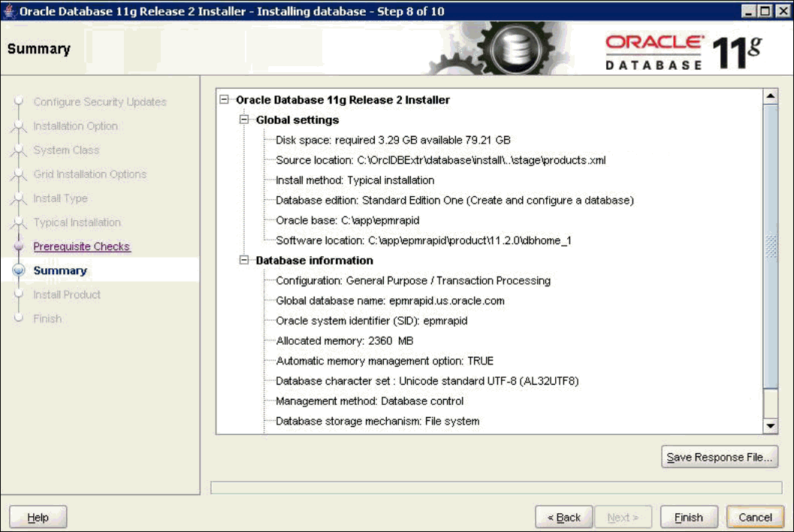Select 'Oracle system identifier (SID)' row
794x532 pixels.
(x=372, y=321)
